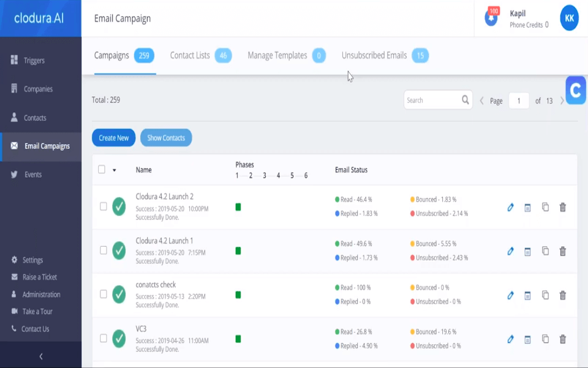Duplicate the conatcts check campaign

[545, 295]
